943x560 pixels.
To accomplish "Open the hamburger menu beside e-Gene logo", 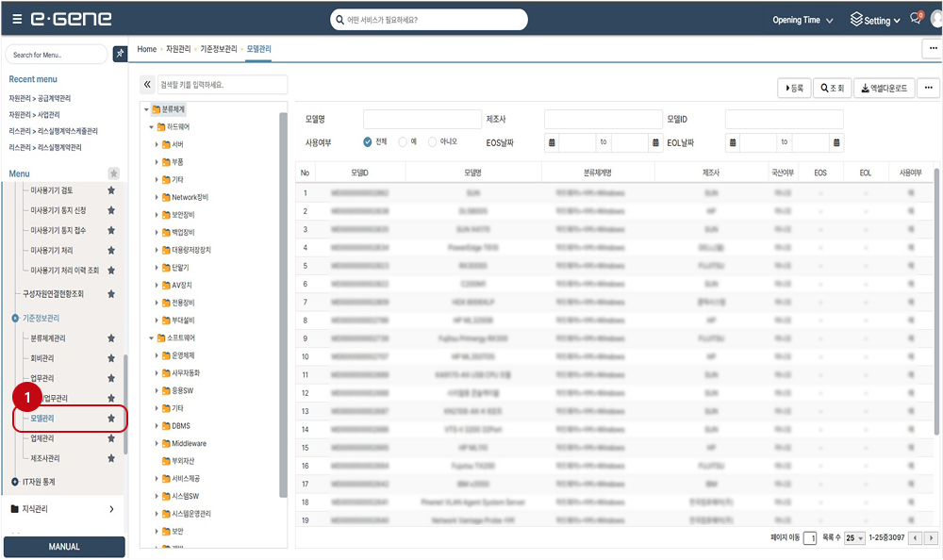I will coord(17,19).
